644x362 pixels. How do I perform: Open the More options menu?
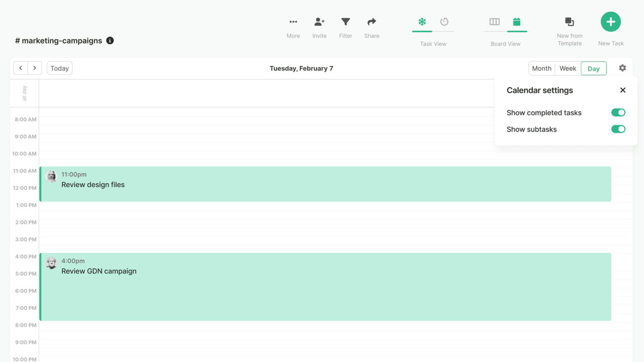tap(293, 22)
